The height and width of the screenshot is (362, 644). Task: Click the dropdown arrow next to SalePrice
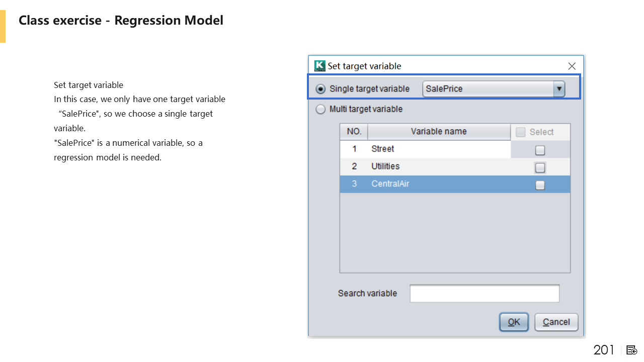[558, 89]
